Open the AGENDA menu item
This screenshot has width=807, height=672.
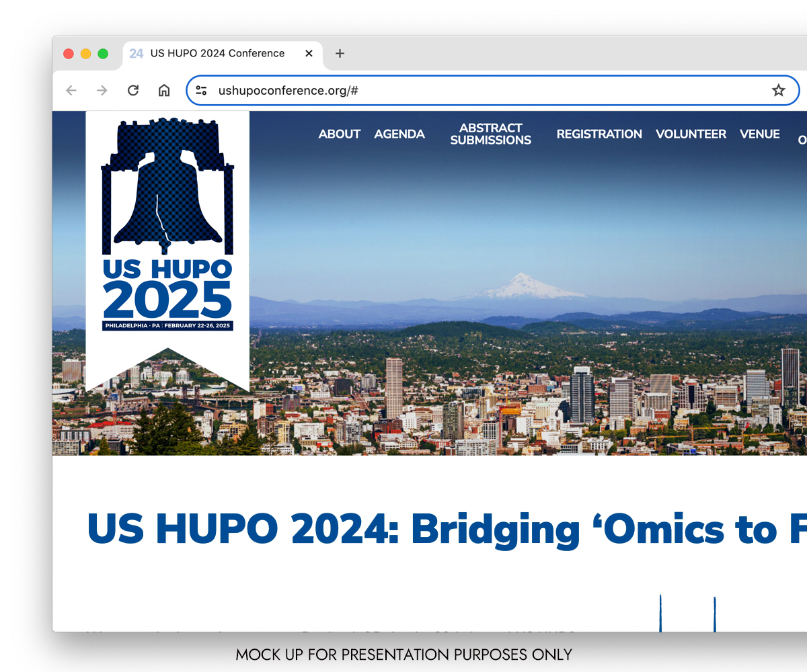coord(399,134)
